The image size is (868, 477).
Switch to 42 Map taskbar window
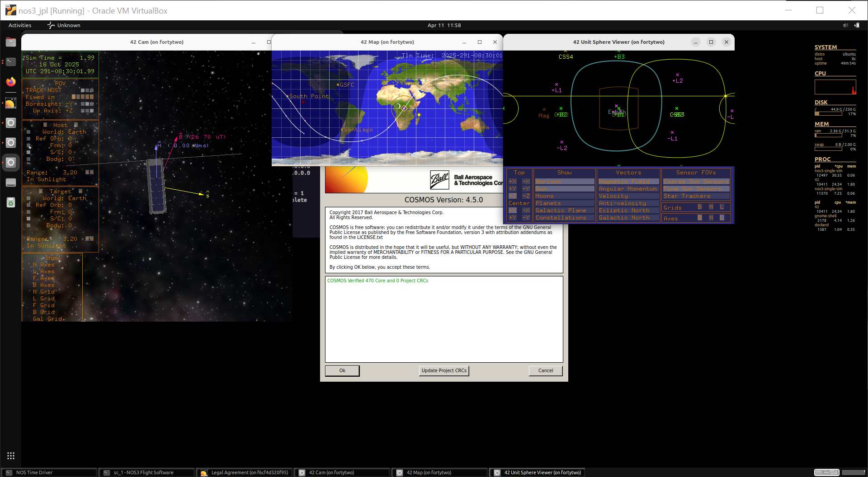pyautogui.click(x=439, y=472)
